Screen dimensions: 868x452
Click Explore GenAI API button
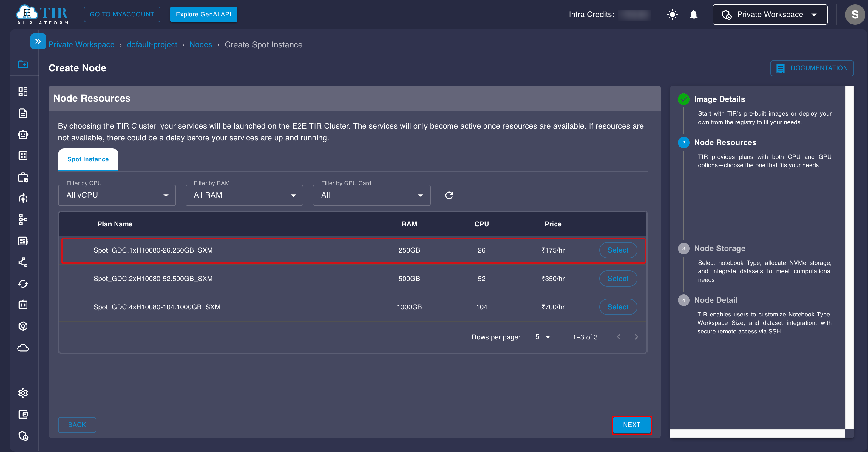tap(203, 15)
